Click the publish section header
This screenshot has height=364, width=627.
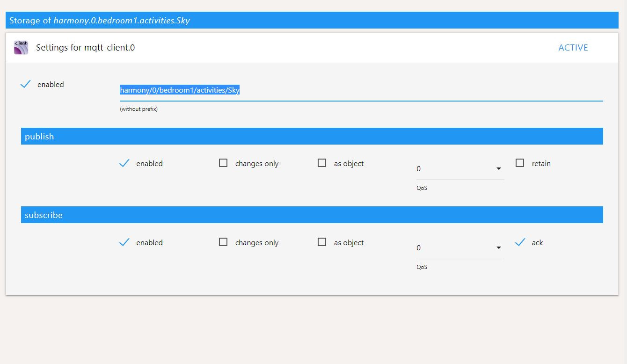point(312,136)
